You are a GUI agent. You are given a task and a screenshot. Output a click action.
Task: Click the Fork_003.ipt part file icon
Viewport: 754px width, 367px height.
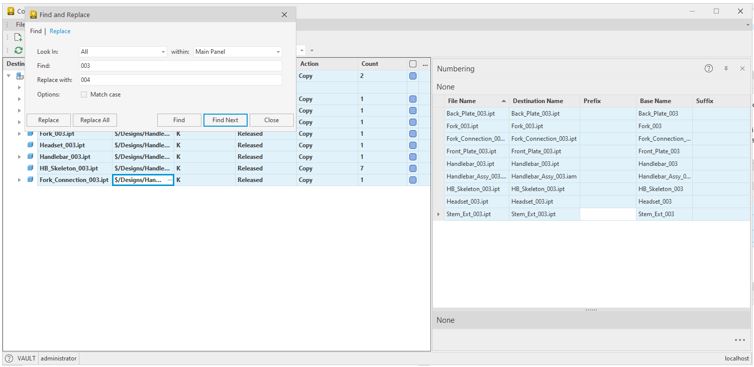(30, 134)
